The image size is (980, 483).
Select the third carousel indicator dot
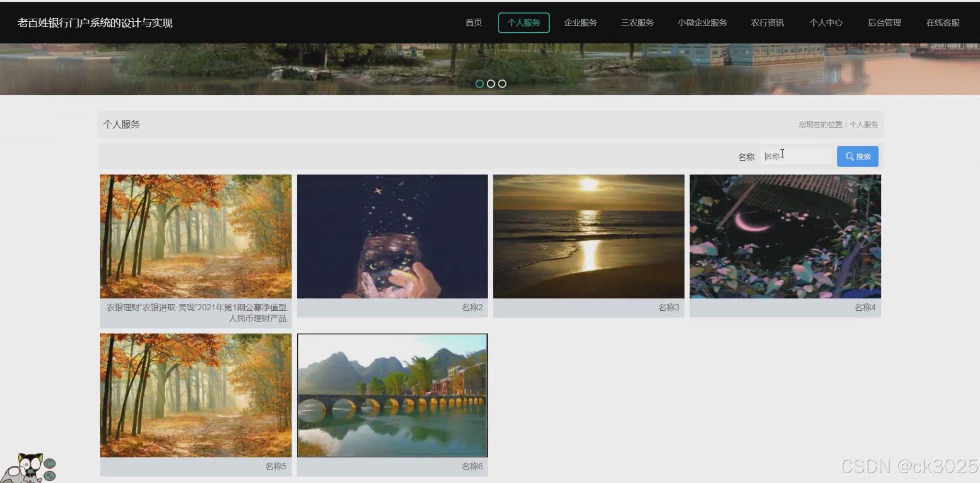coord(502,84)
